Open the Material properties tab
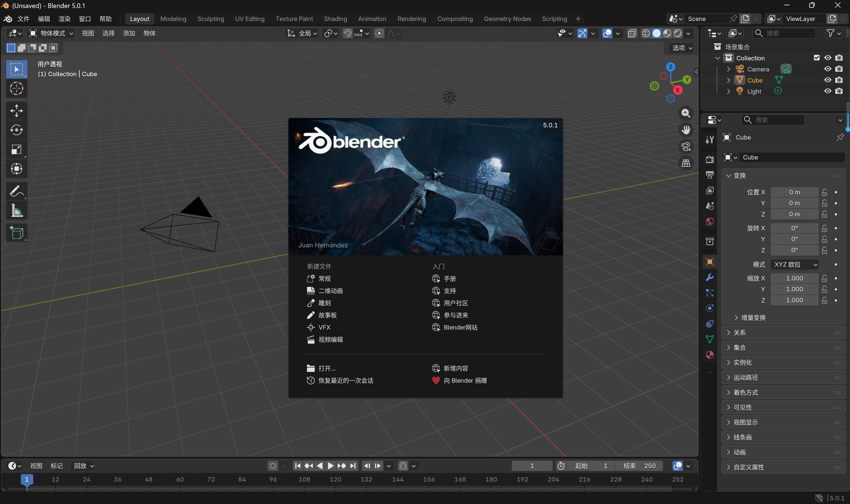 coord(709,355)
